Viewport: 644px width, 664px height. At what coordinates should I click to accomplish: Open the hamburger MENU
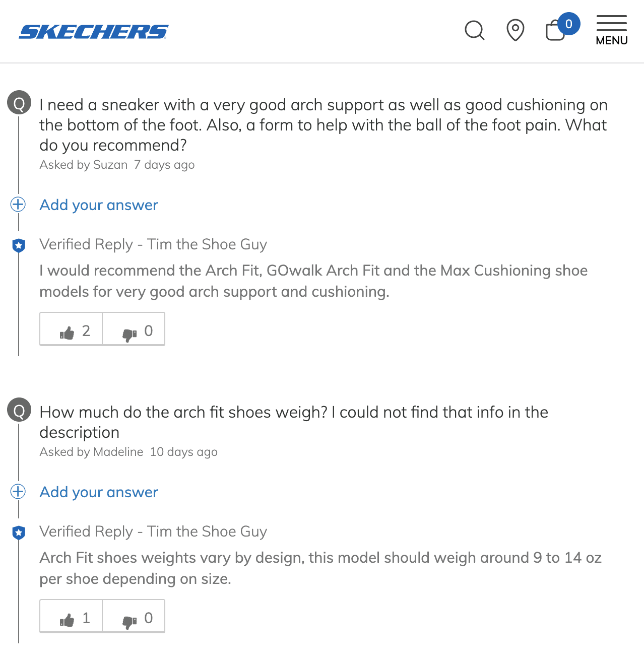(x=611, y=30)
